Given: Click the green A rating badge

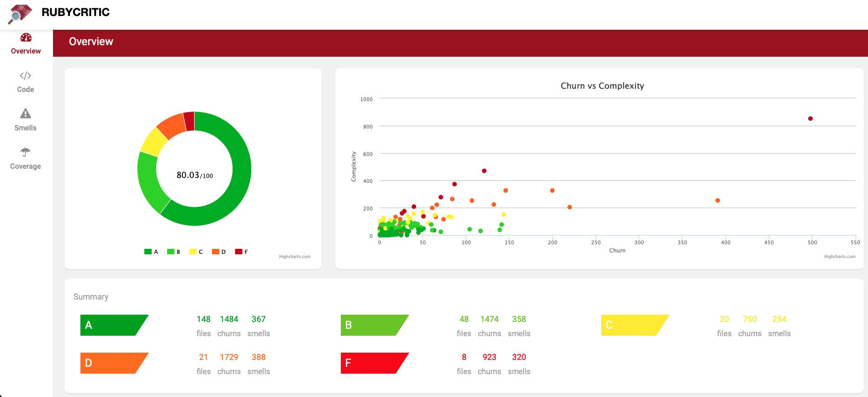Looking at the screenshot, I should pos(114,325).
